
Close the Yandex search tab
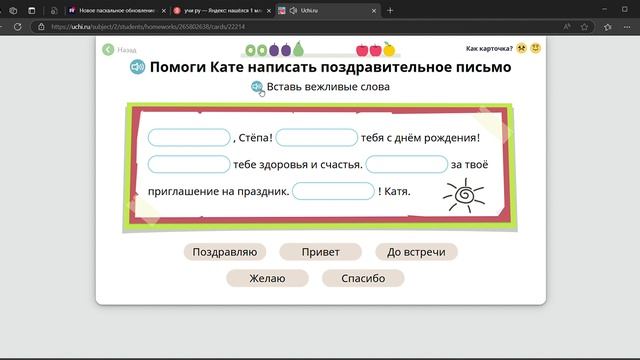pos(269,11)
